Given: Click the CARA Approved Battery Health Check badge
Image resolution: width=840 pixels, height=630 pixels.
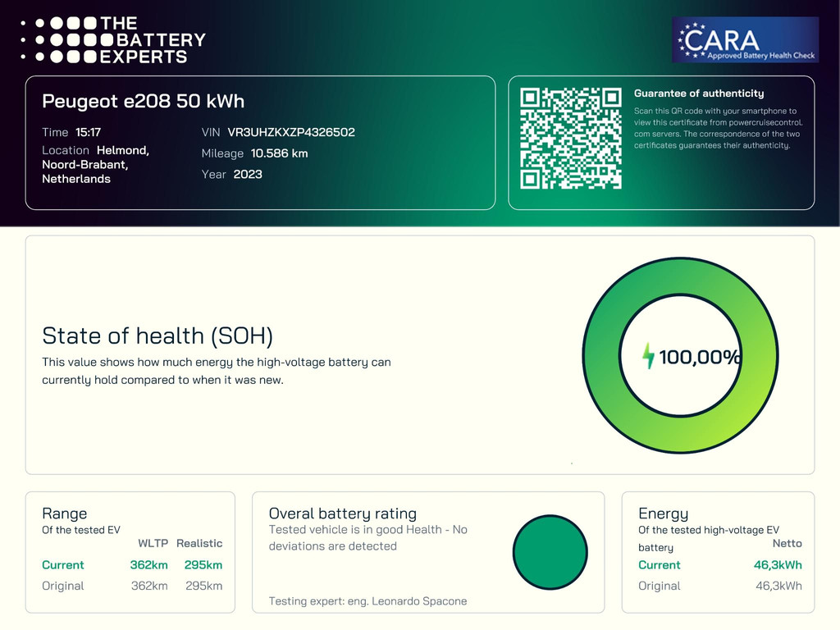Looking at the screenshot, I should pyautogui.click(x=745, y=39).
